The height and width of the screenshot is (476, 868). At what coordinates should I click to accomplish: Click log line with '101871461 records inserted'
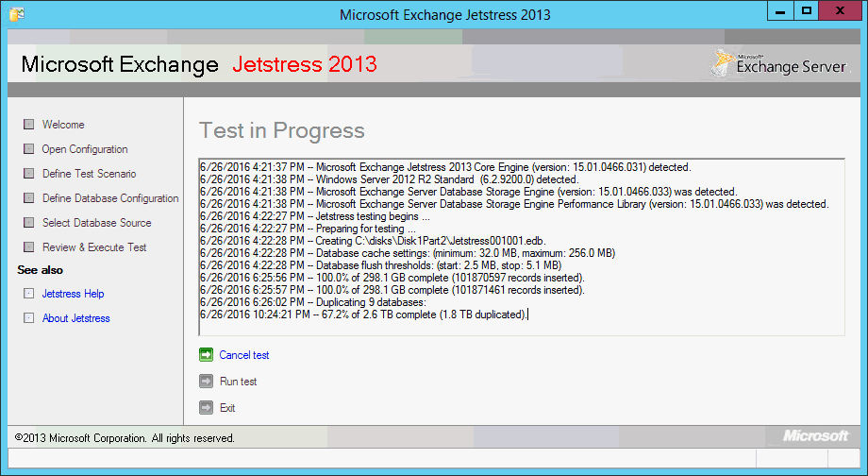click(x=392, y=290)
